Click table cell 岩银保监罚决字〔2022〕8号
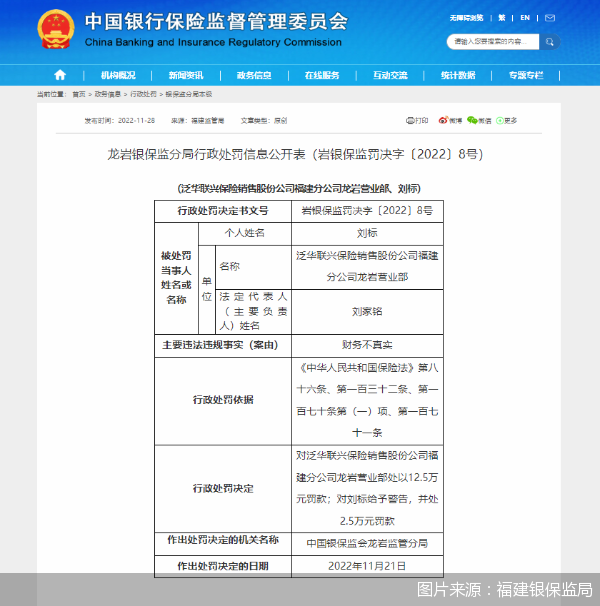 click(x=367, y=211)
